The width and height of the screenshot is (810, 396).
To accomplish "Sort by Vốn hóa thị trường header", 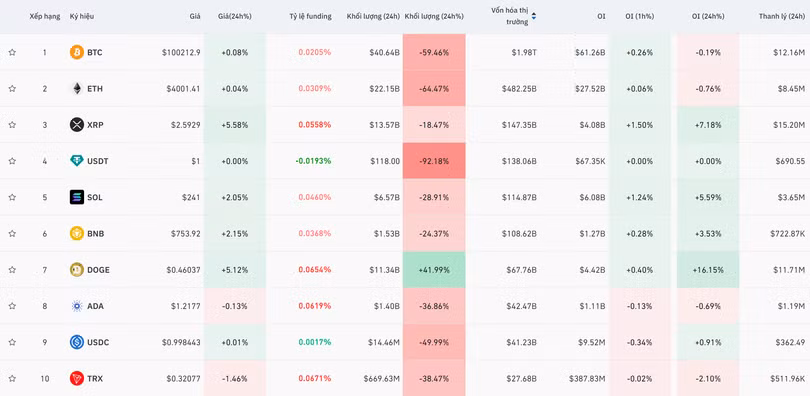I will pyautogui.click(x=510, y=15).
